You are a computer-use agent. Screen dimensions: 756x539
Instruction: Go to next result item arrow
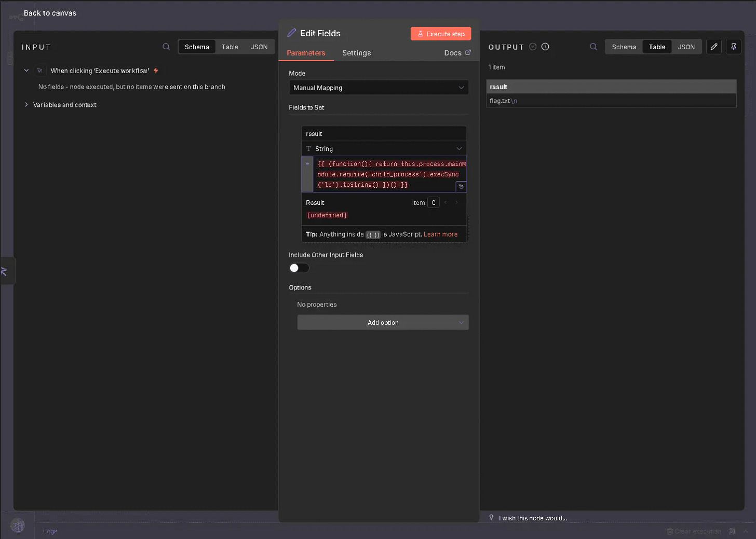point(456,202)
